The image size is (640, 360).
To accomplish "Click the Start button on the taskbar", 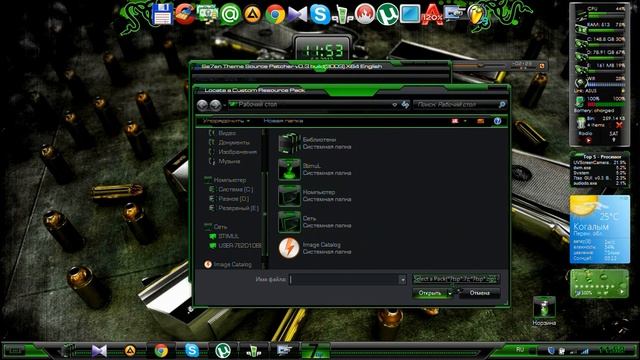I will [16, 351].
